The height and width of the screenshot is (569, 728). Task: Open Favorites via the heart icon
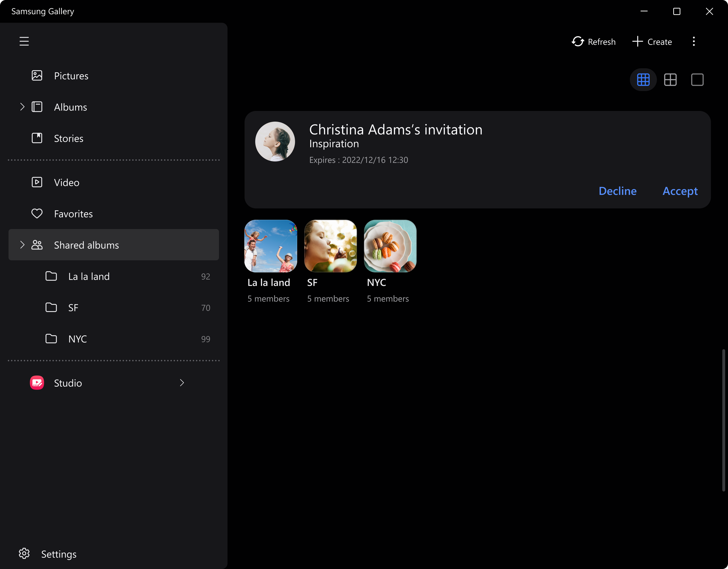pyautogui.click(x=37, y=214)
